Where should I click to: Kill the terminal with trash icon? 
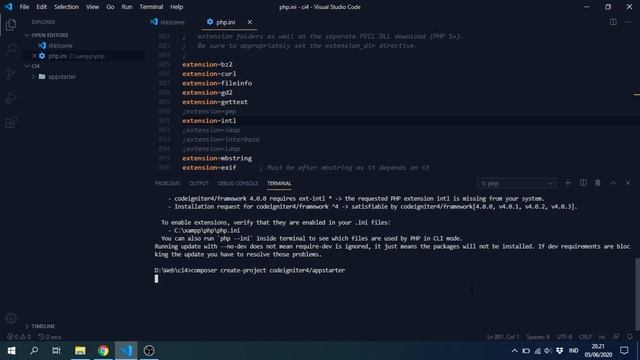(598, 183)
